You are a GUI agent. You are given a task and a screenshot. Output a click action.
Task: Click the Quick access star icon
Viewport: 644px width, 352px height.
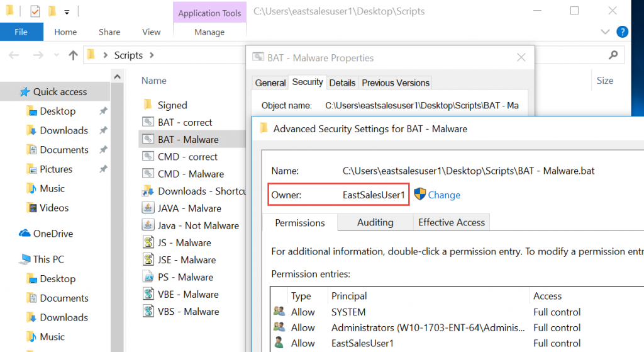[25, 92]
